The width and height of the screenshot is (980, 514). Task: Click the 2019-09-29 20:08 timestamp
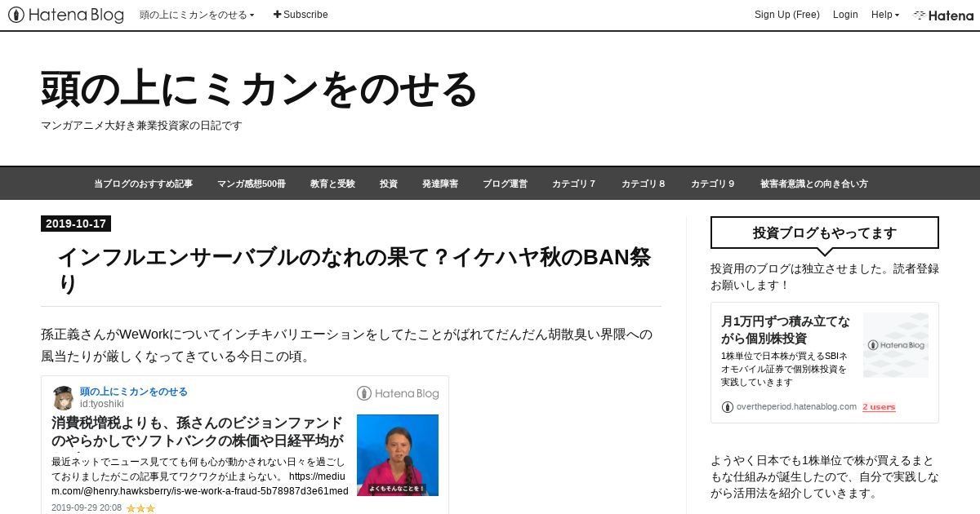[x=87, y=507]
